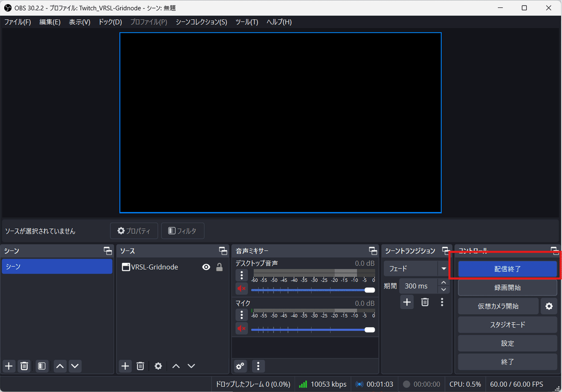Move source up arrow in Sources panel
This screenshot has width=562, height=392.
176,366
